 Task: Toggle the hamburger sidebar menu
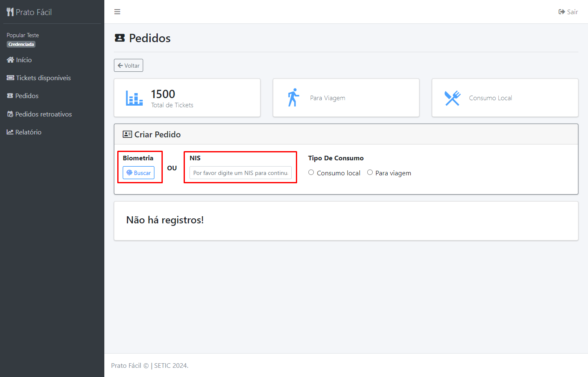pos(117,12)
